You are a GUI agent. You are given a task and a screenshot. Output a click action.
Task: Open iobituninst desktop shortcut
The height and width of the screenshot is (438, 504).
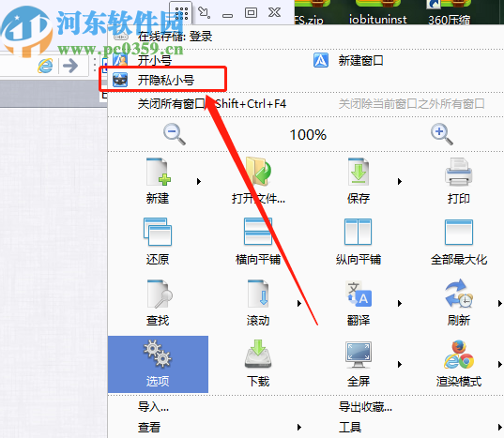[377, 13]
